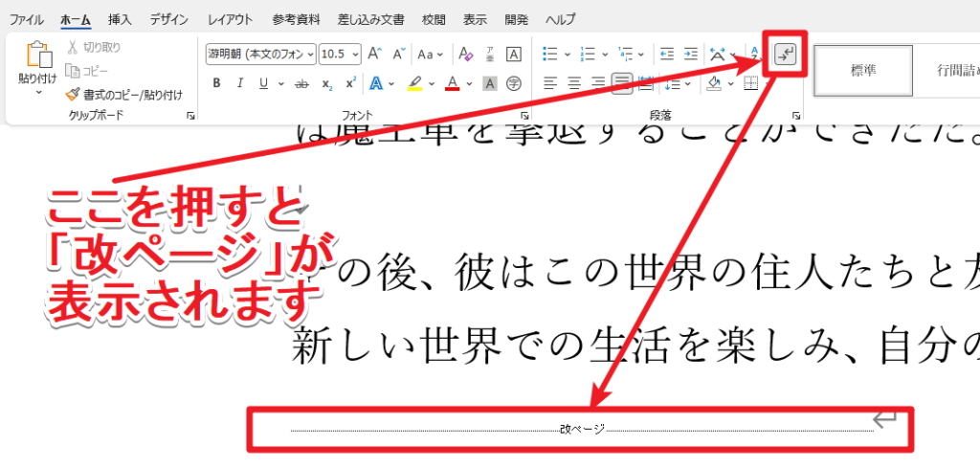Toggle Italic formatting

click(239, 83)
